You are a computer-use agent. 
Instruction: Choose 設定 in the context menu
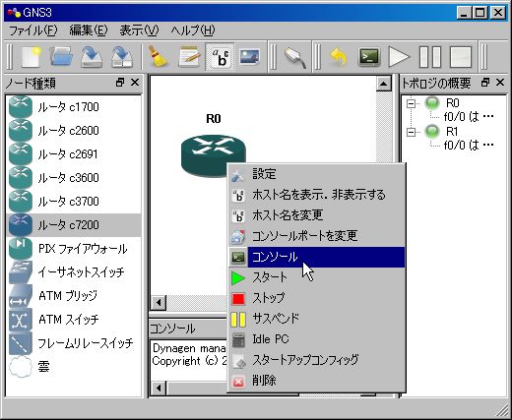(317, 174)
